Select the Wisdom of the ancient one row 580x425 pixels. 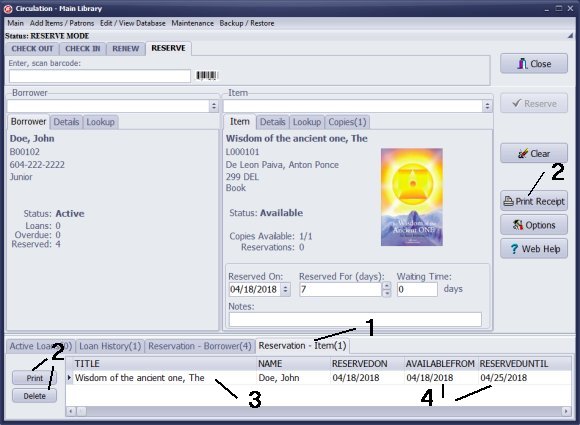(318, 378)
